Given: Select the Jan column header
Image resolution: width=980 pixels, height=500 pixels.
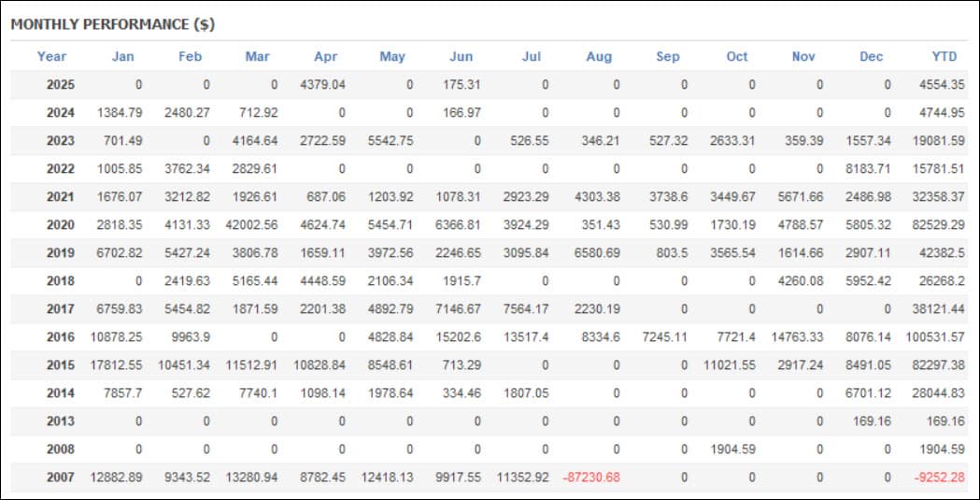Looking at the screenshot, I should [123, 57].
